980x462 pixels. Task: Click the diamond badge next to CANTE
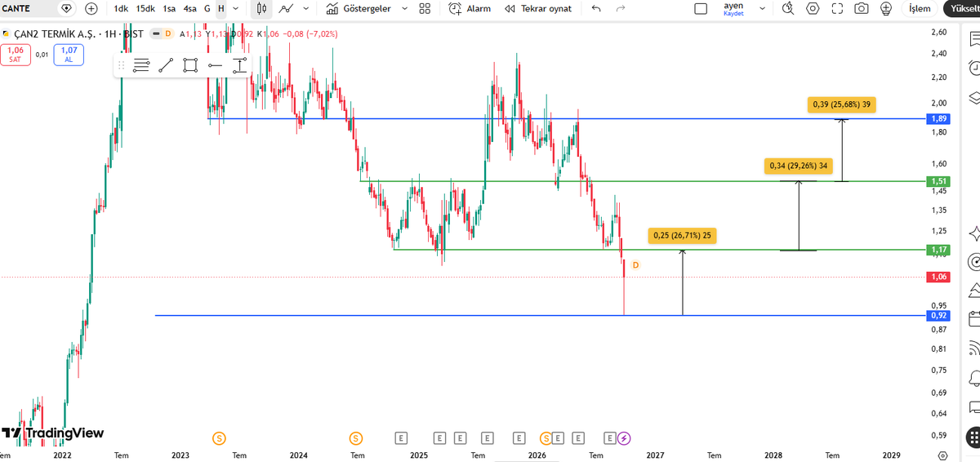click(x=67, y=8)
